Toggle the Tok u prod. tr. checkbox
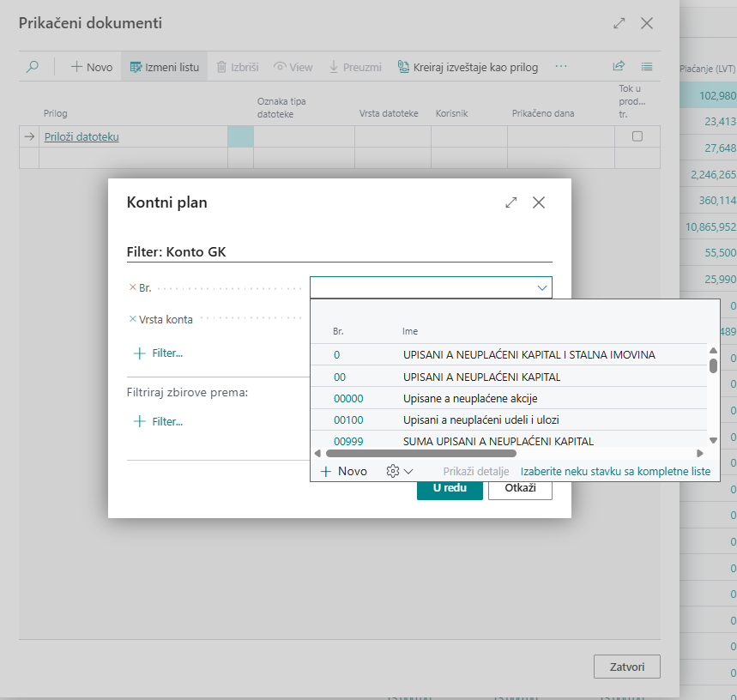This screenshot has height=700, width=737. pyautogui.click(x=637, y=136)
